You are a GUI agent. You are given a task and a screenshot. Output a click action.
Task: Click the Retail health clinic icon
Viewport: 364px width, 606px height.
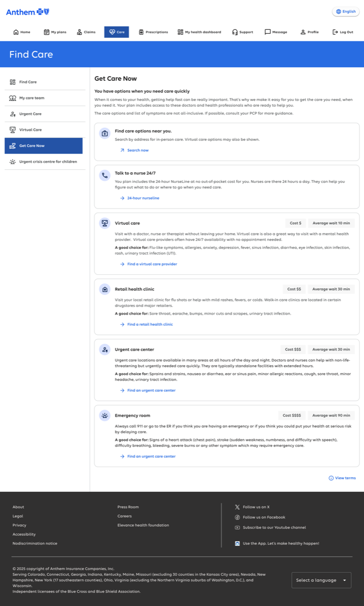click(105, 289)
